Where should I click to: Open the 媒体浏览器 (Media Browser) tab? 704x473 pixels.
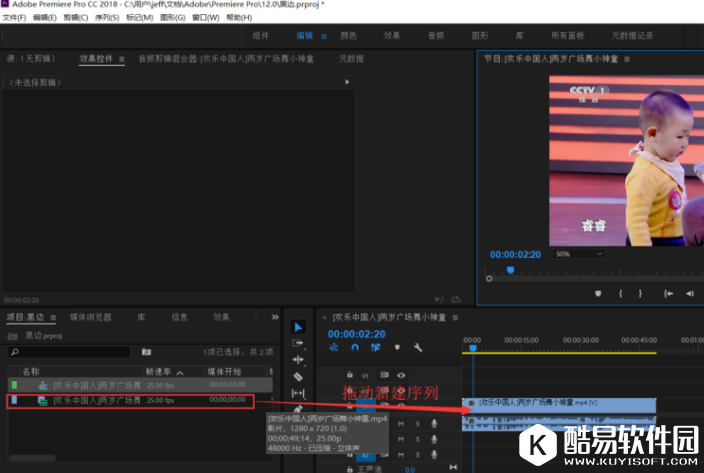point(90,317)
